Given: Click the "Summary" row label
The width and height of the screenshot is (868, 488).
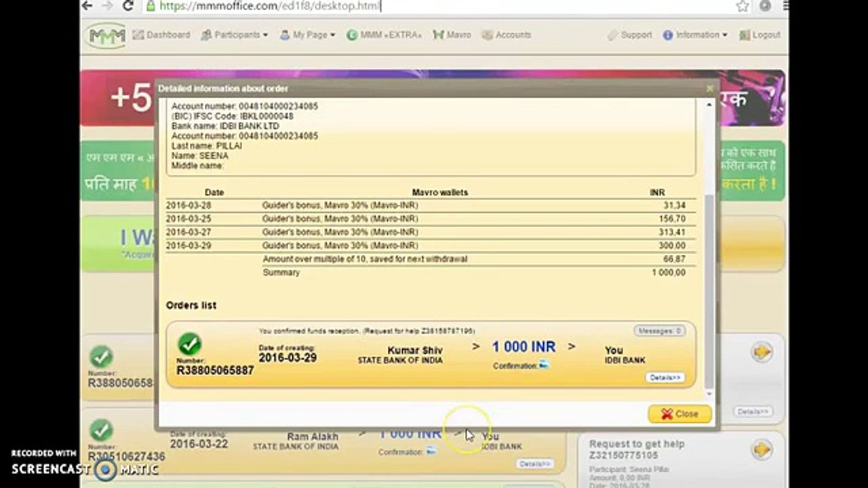Looking at the screenshot, I should click(281, 272).
